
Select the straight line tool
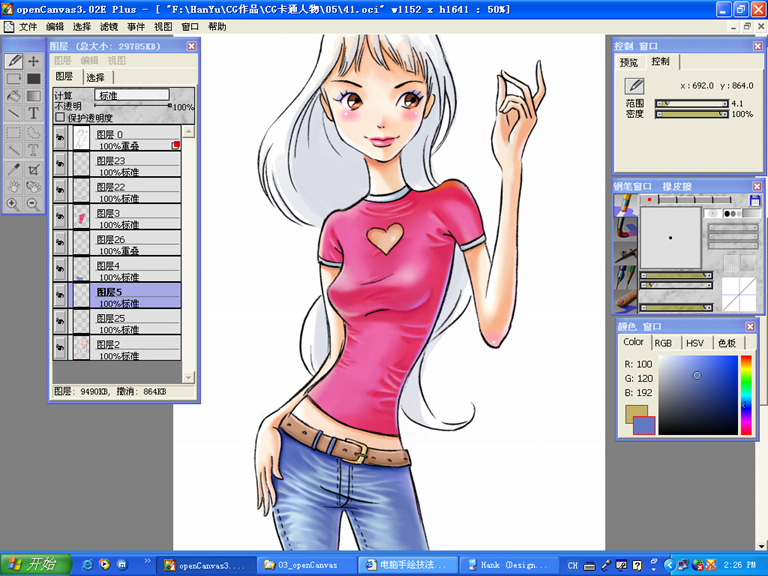point(14,113)
